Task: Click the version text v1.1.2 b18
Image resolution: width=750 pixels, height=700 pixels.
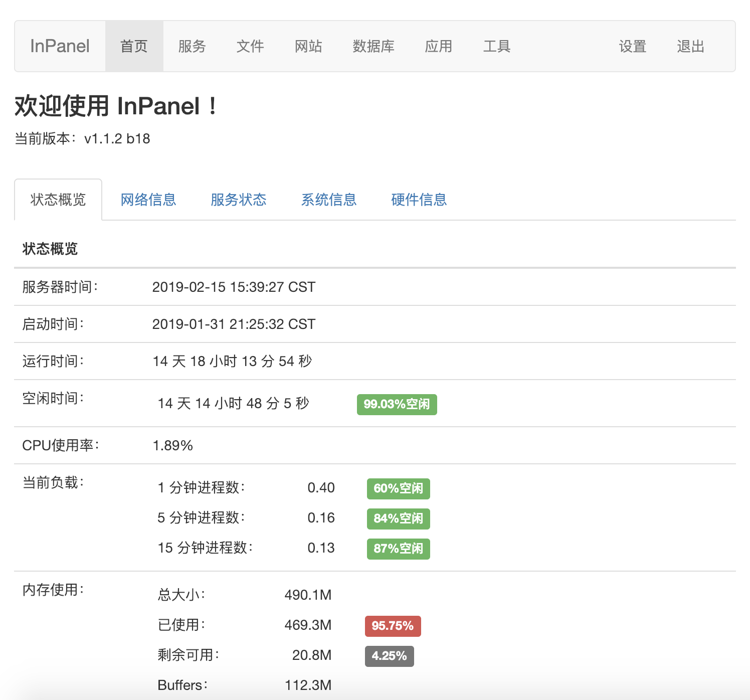Action: 116,138
